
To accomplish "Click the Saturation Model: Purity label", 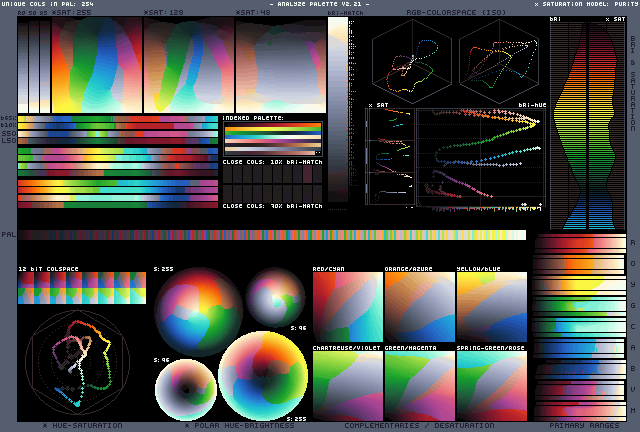I will (585, 5).
